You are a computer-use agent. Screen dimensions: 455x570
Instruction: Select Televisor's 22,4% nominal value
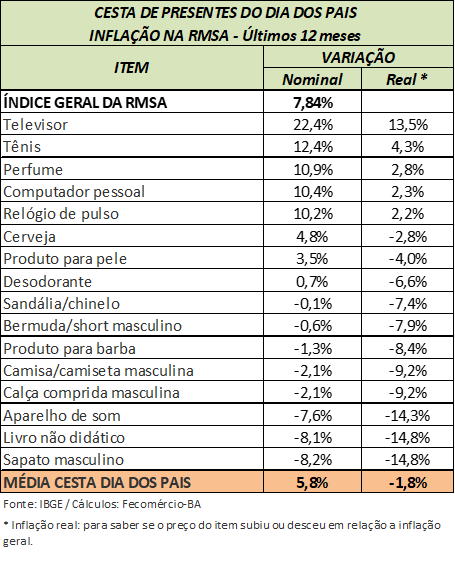(x=313, y=124)
